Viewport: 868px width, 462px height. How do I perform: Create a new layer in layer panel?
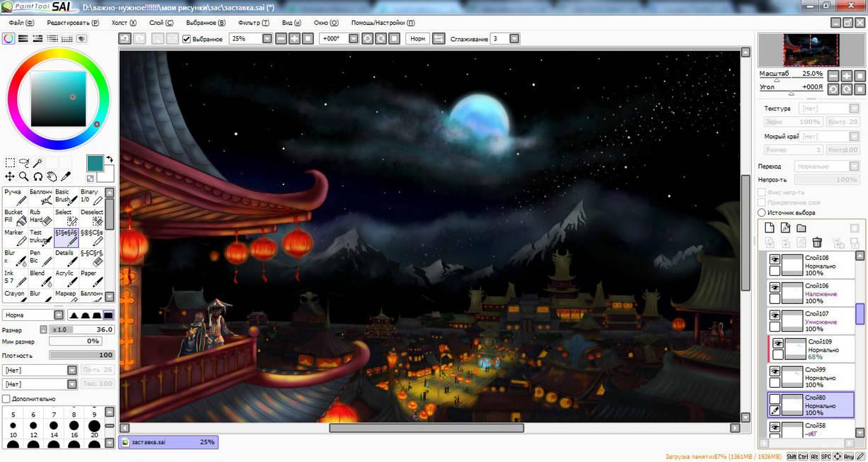coord(770,228)
